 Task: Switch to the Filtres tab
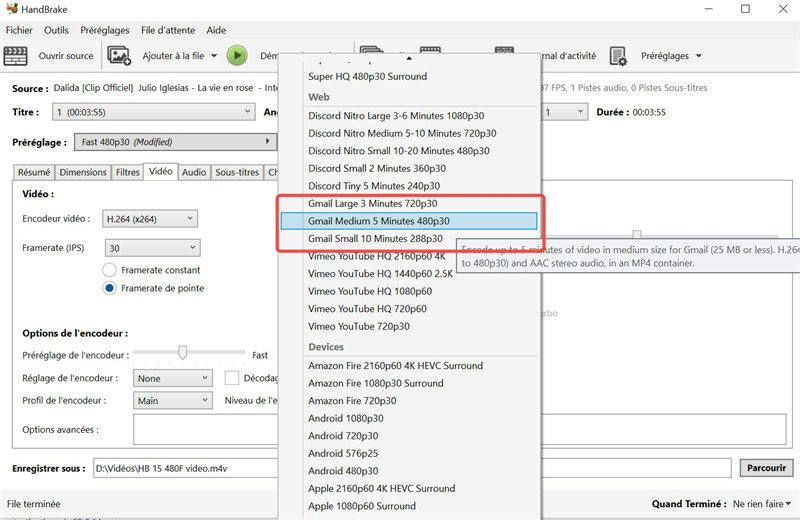128,172
